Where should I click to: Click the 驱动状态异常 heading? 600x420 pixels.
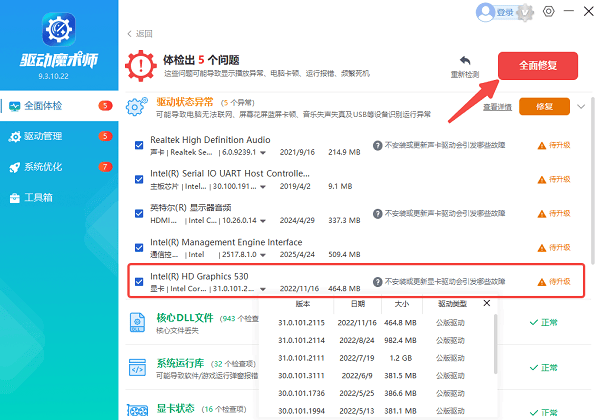[x=185, y=102]
